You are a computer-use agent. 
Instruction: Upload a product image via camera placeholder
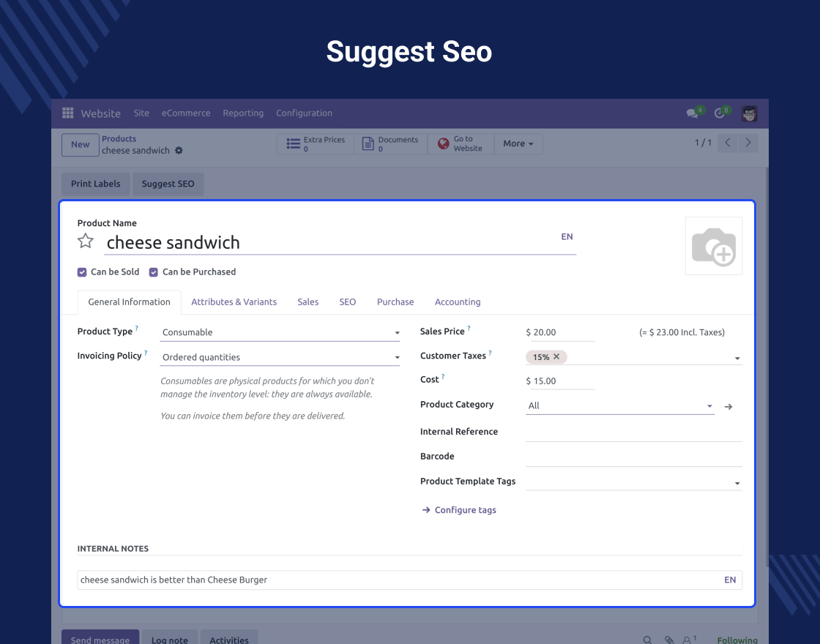[713, 246]
